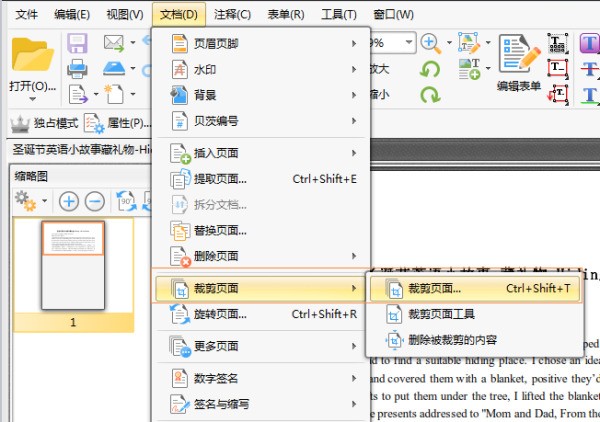Viewport: 600px width, 422px height.
Task: Choose 裁剪页面... Ctrl+Shift+T in the submenu
Action: tap(474, 288)
